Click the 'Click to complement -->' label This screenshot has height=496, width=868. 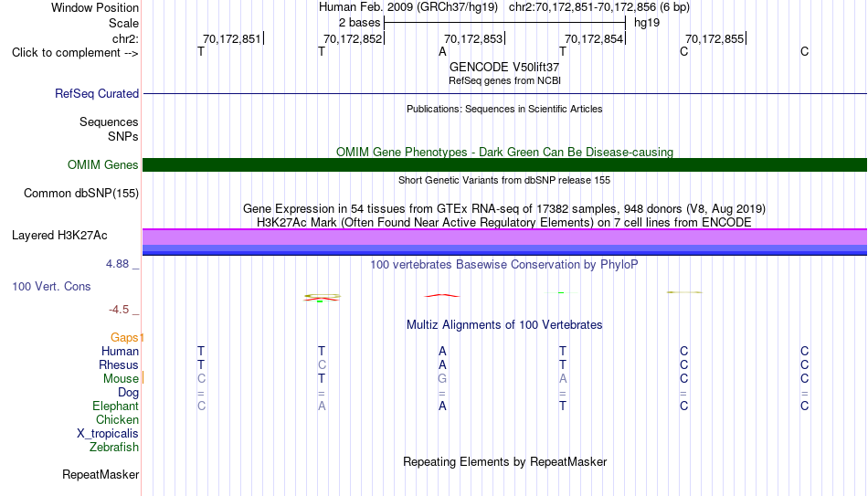(x=75, y=53)
